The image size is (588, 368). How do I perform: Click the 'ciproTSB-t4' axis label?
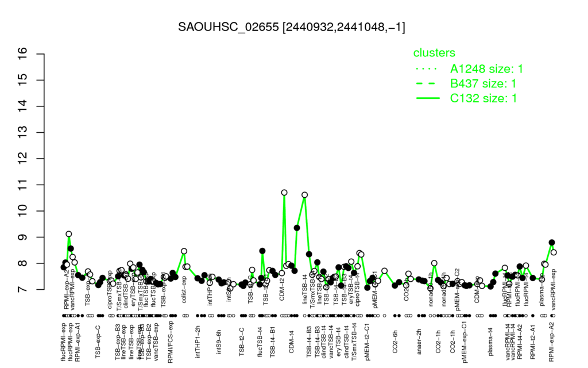[x=357, y=290]
